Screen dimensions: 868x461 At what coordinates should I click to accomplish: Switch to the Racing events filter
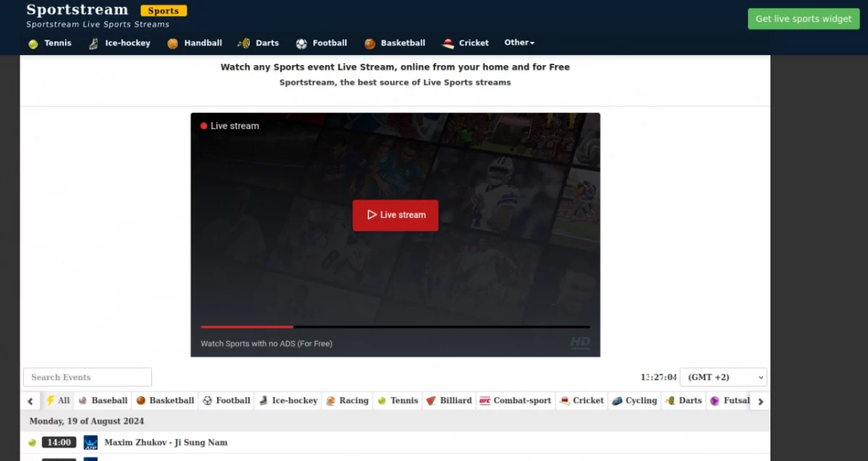coord(347,400)
